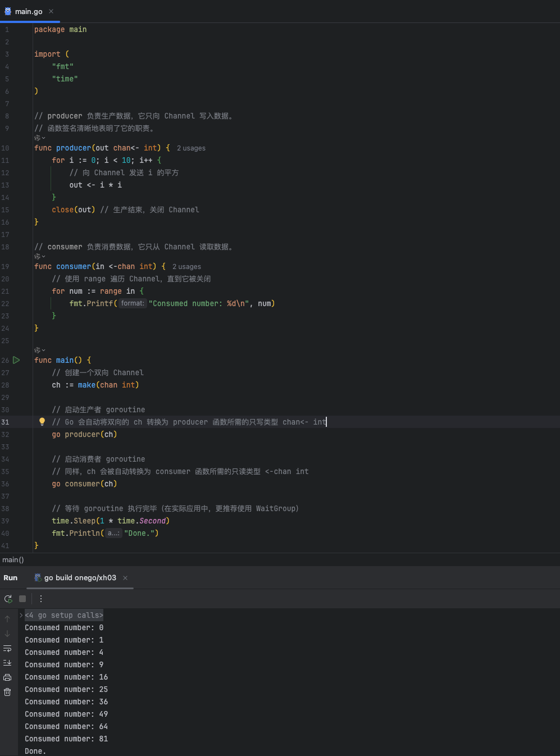
Task: Click 'Consumed number: 36' output line
Action: (66, 702)
